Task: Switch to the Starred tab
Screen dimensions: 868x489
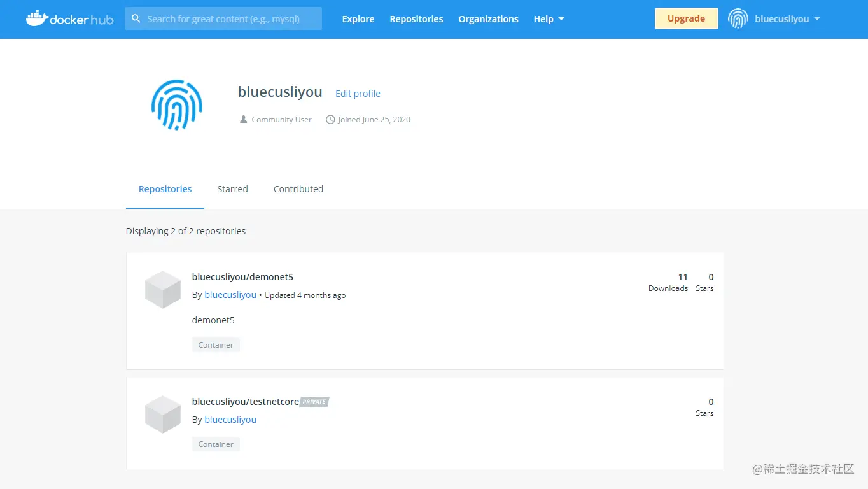Action: 232,189
